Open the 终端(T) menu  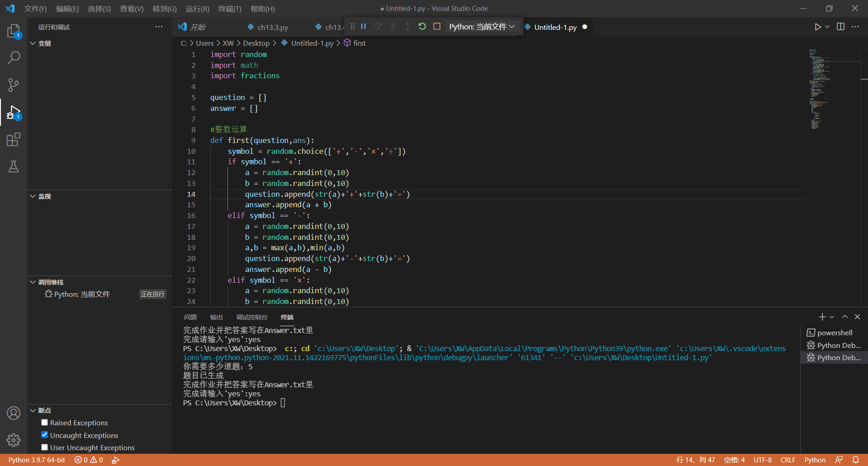tap(230, 9)
